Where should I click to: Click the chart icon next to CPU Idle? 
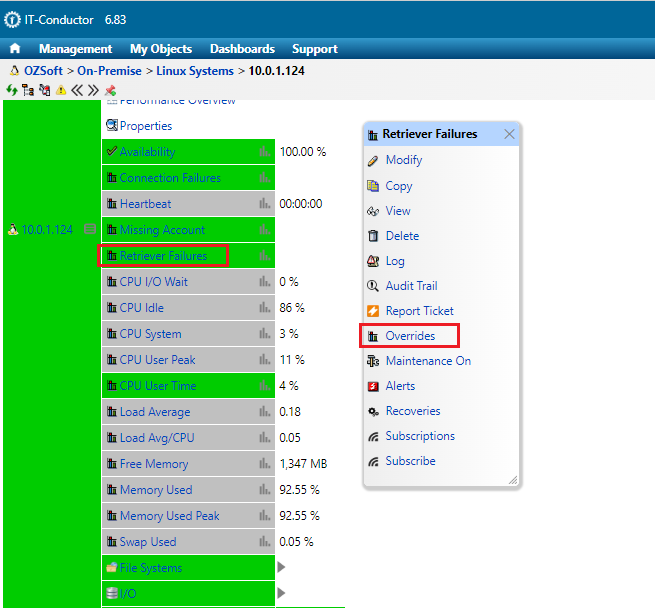coord(264,308)
